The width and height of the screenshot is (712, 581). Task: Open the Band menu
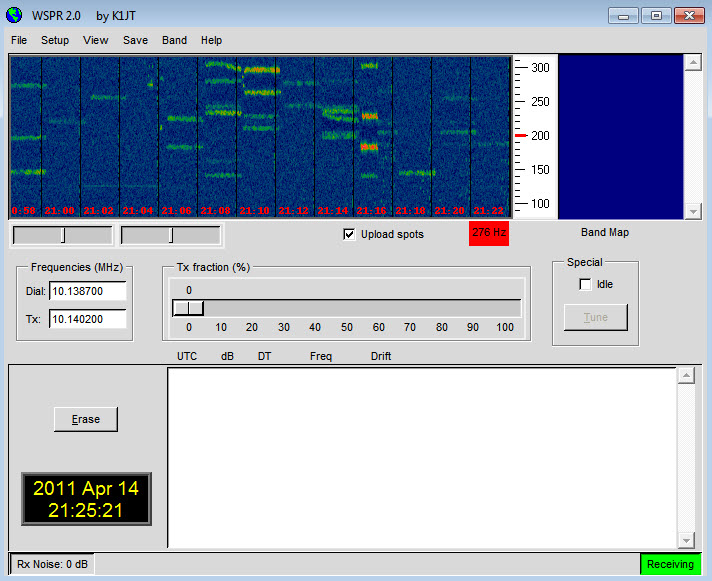tap(174, 40)
